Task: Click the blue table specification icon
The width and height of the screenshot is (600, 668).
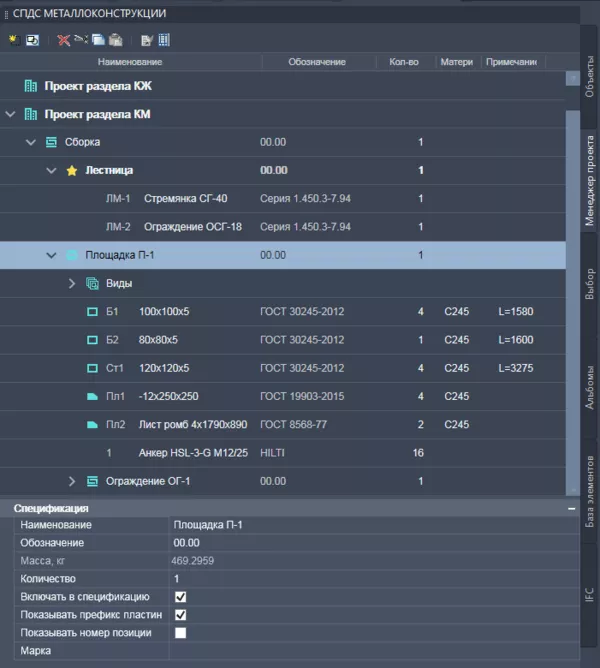Action: 164,40
